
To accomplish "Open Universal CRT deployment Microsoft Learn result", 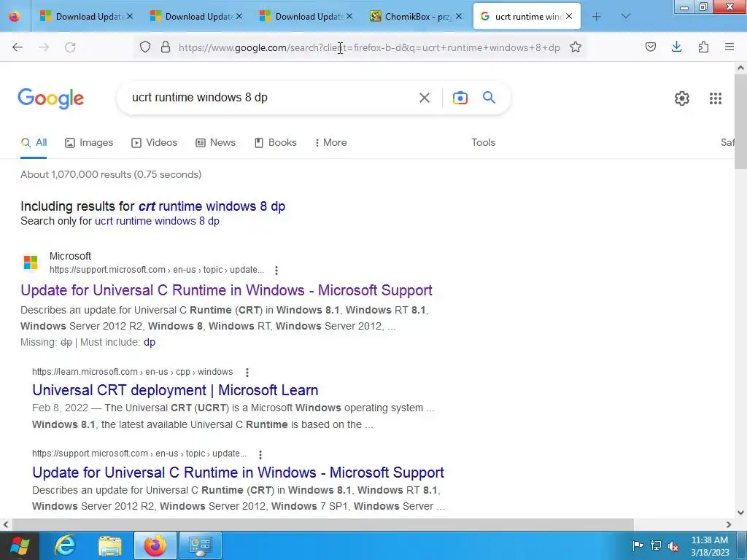I will (x=175, y=390).
